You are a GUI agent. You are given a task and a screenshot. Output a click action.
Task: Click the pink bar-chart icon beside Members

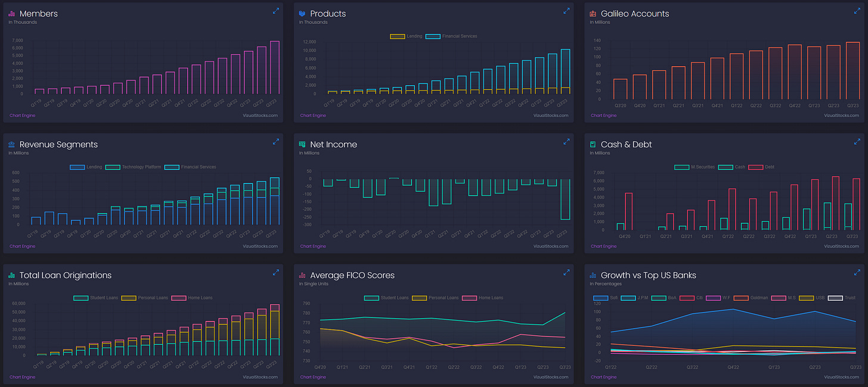tap(12, 13)
